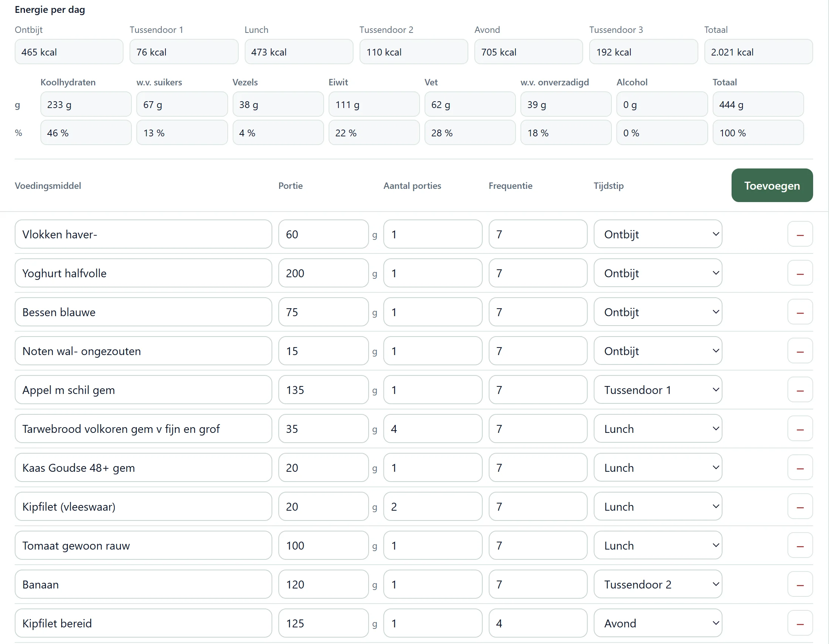Edit the Aantal porties 2 for Kipfilet (vleeswaar)

(433, 507)
